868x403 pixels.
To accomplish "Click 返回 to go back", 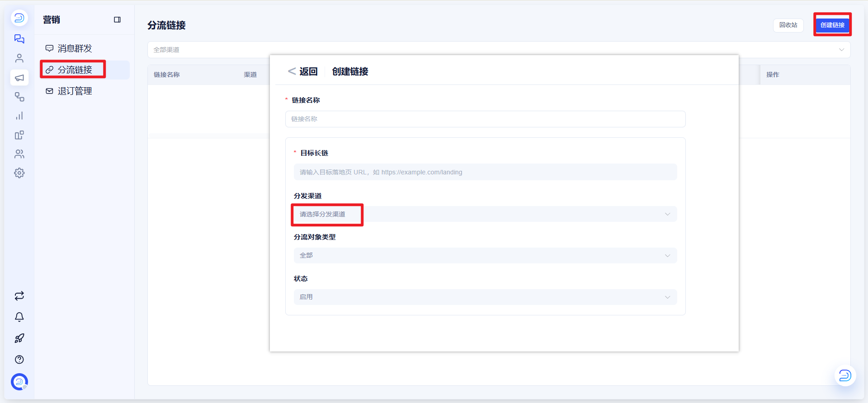I will coord(303,71).
